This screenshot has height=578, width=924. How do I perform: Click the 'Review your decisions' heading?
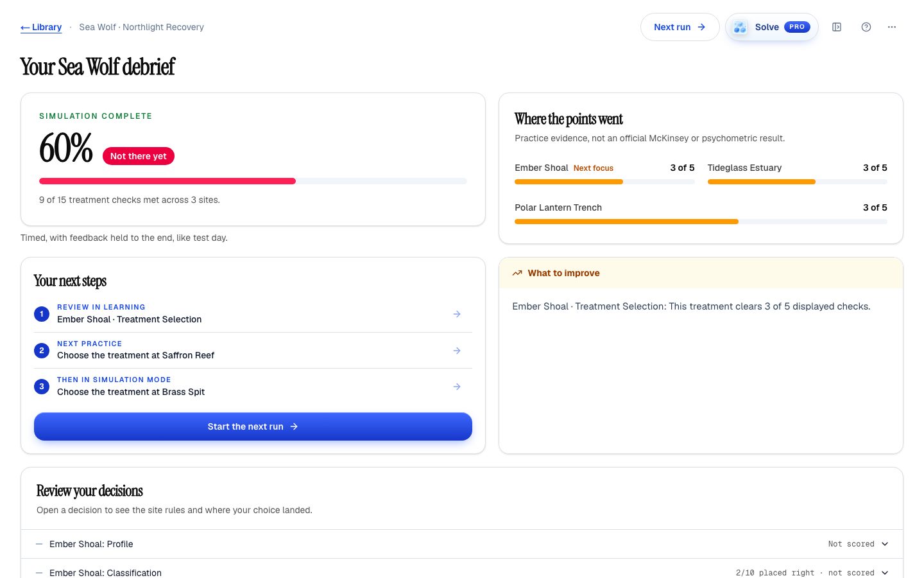[x=90, y=491]
